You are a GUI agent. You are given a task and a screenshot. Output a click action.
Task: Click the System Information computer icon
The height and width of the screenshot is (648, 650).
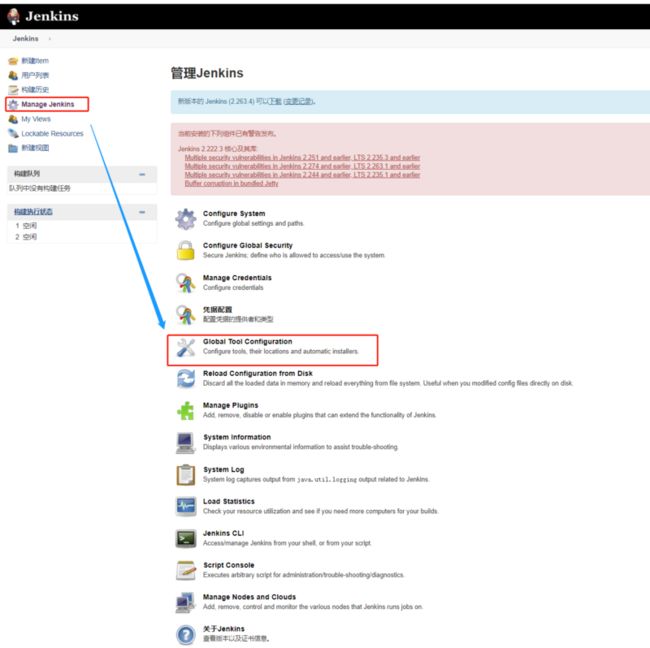tap(186, 443)
